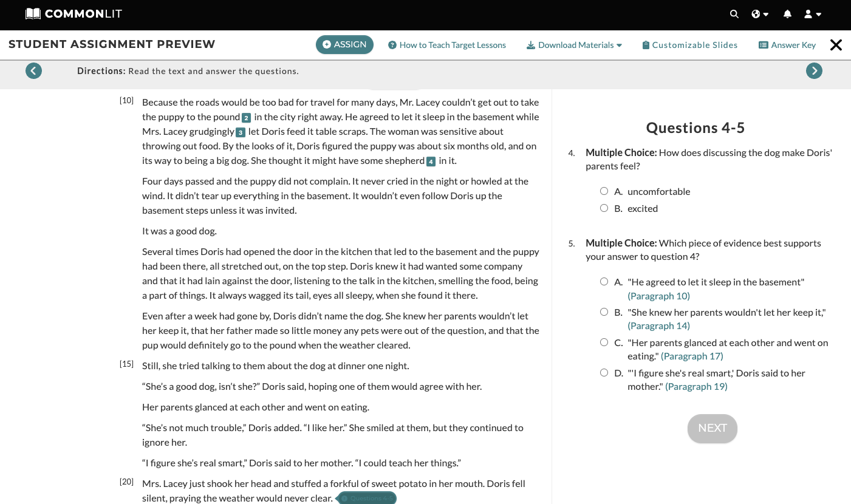851x504 pixels.
Task: Close the student assignment preview
Action: [x=836, y=45]
